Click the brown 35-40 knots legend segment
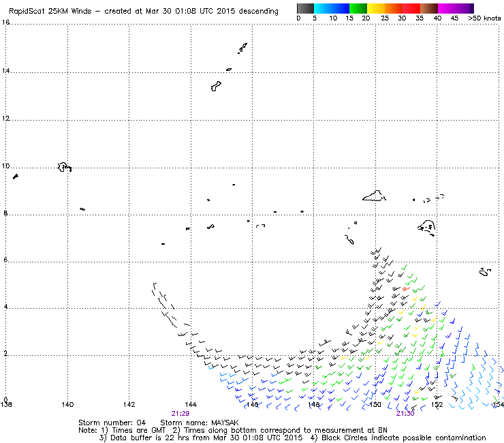This screenshot has width=504, height=443. coord(429,8)
